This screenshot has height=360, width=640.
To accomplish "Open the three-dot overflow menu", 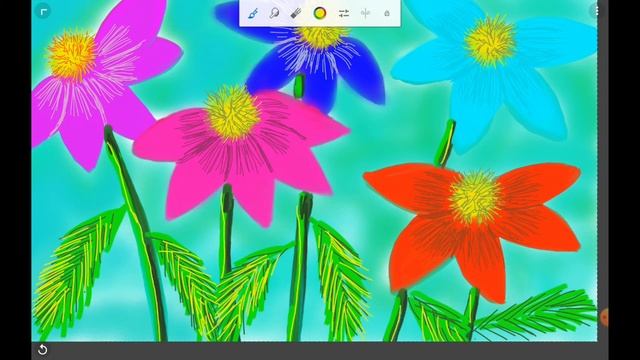I will tap(597, 11).
